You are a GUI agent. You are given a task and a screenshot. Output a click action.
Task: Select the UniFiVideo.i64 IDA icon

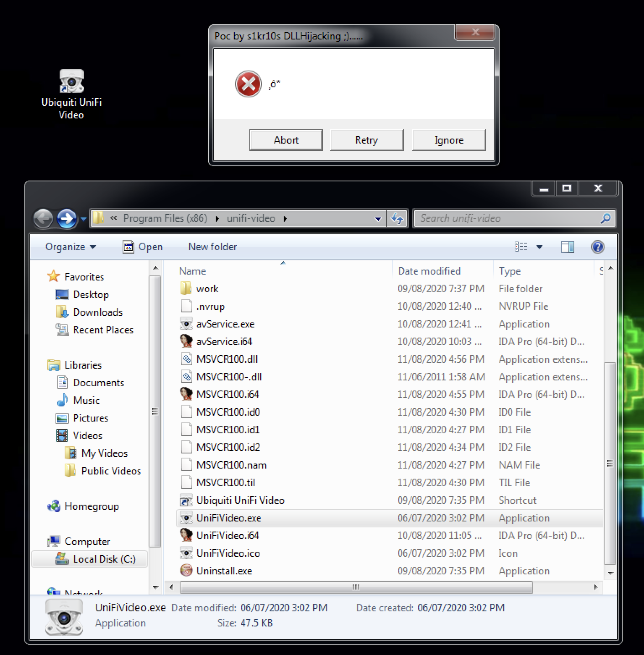(186, 535)
